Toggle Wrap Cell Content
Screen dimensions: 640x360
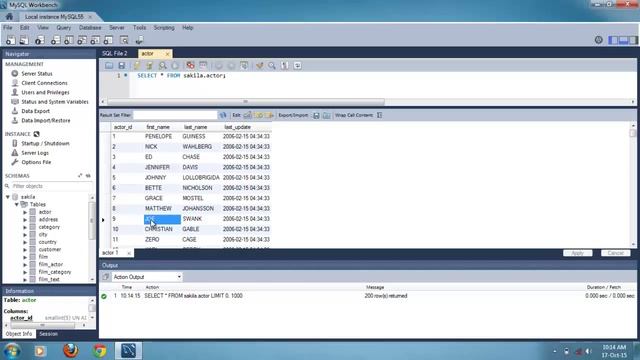tap(380, 115)
